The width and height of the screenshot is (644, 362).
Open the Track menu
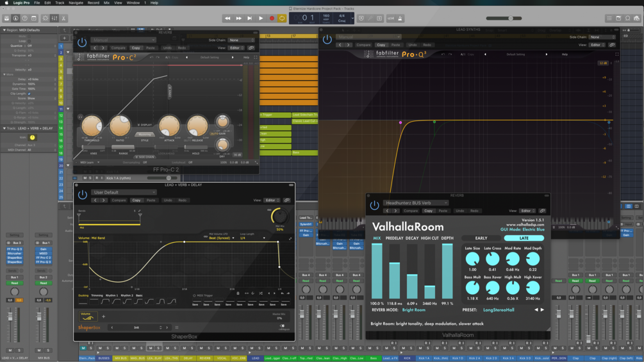click(x=60, y=3)
